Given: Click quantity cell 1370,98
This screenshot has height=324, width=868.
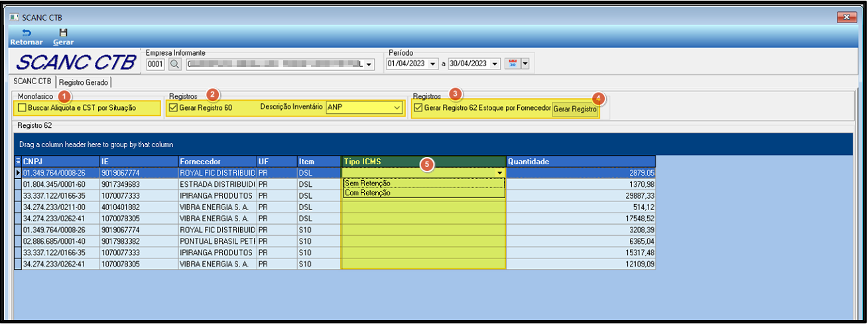Looking at the screenshot, I should [x=581, y=184].
